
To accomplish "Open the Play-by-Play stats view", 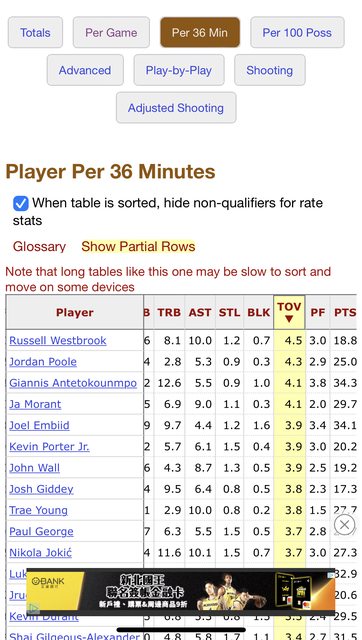I will pyautogui.click(x=179, y=70).
